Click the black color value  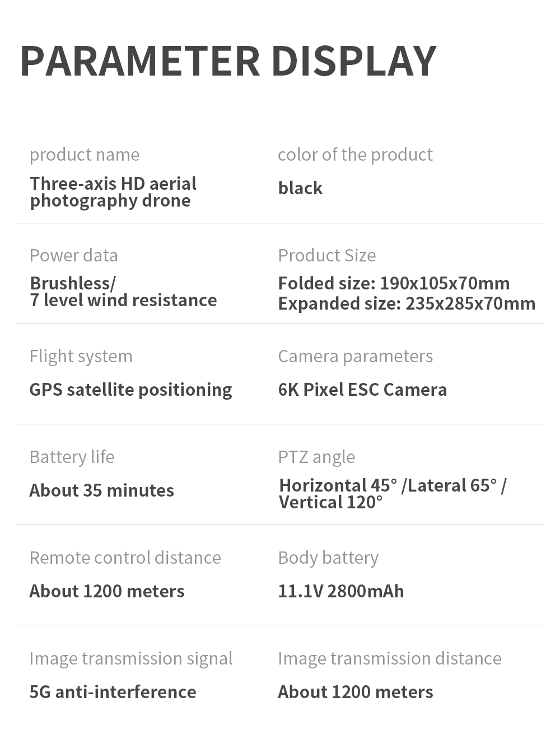point(300,188)
